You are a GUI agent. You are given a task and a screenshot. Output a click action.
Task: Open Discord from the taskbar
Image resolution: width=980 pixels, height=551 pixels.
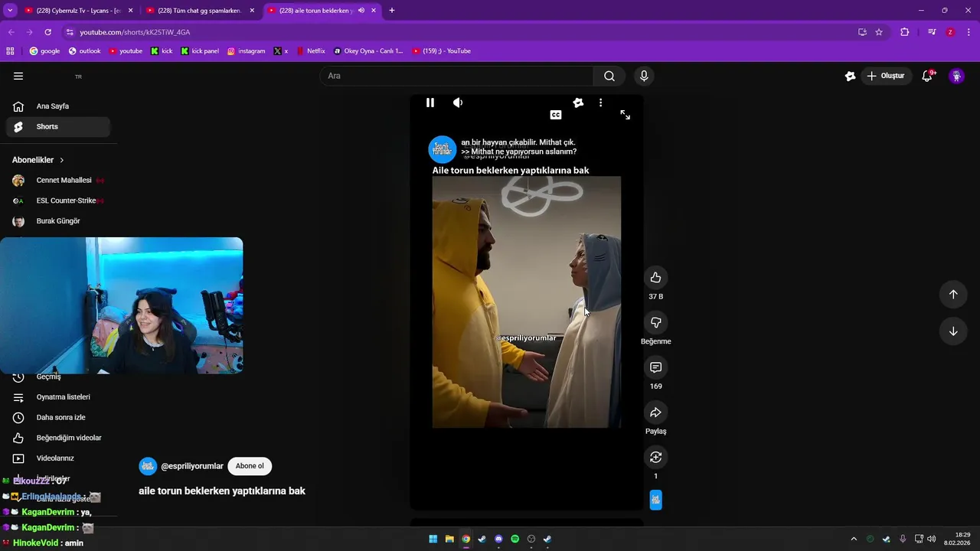click(x=498, y=540)
